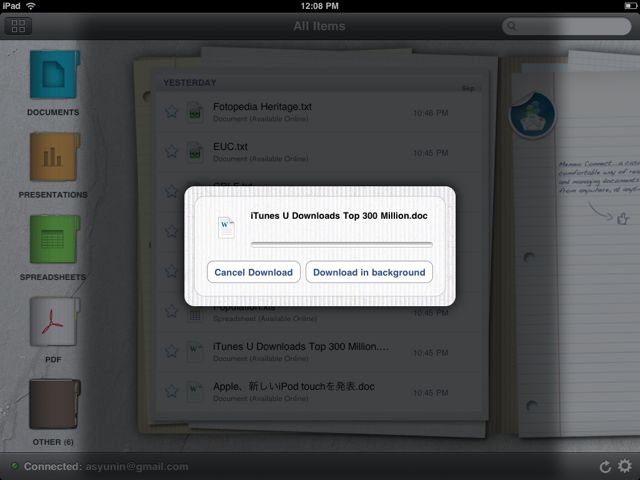Click the 12:08 PM clock
The height and width of the screenshot is (480, 640).
pos(320,6)
